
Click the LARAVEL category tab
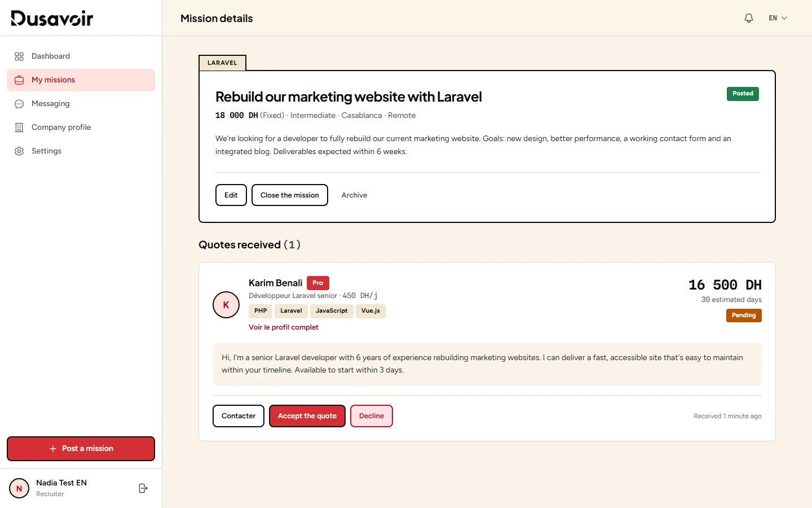coord(222,63)
